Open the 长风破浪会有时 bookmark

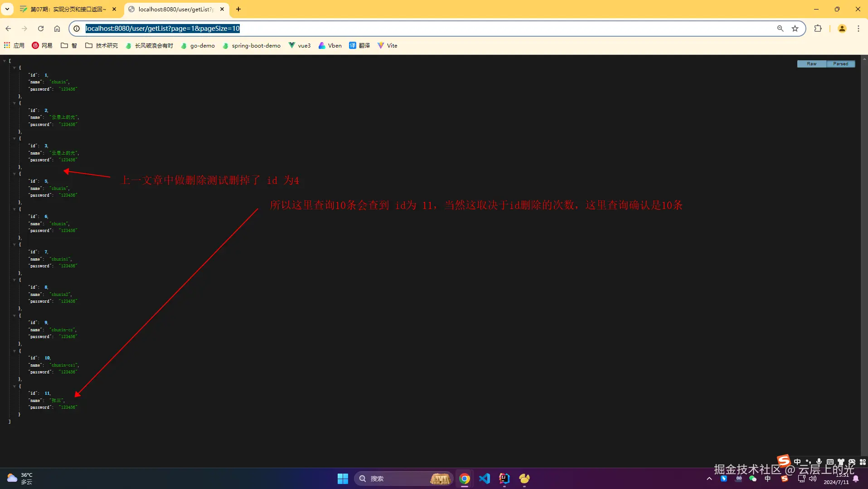[149, 45]
